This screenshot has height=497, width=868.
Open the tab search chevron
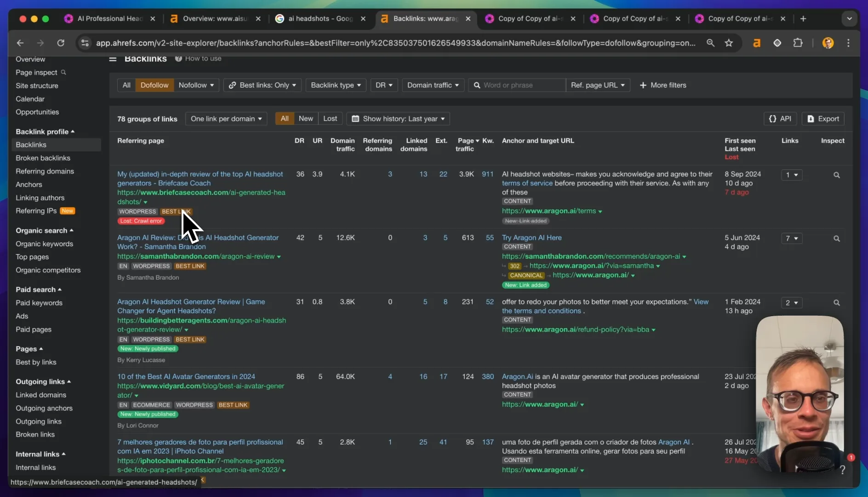[x=849, y=18]
